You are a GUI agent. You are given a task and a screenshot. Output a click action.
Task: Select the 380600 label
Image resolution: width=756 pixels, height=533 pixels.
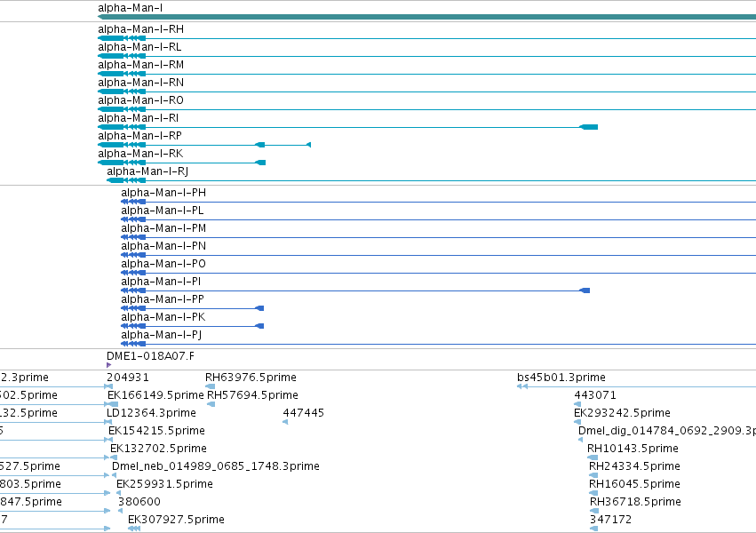pyautogui.click(x=139, y=502)
